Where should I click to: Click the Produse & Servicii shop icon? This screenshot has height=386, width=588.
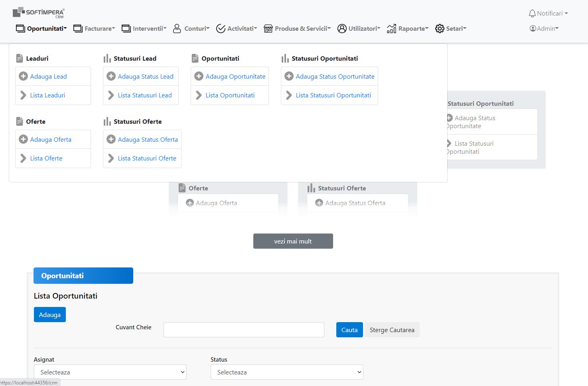point(268,28)
